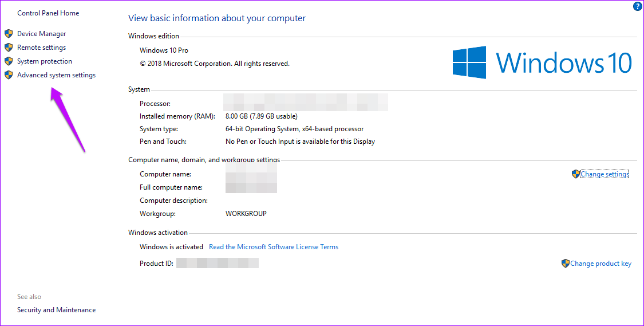Click the 'System type:' label

[x=159, y=129]
